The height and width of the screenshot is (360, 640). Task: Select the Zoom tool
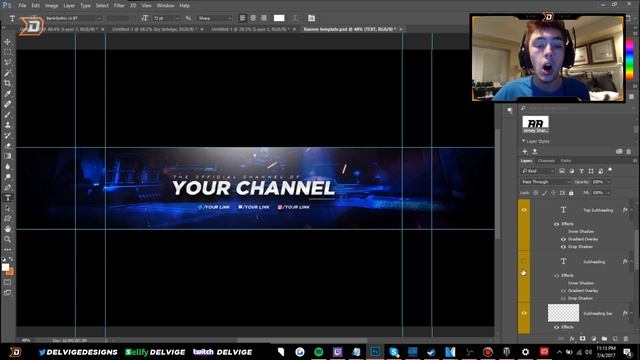[7, 239]
